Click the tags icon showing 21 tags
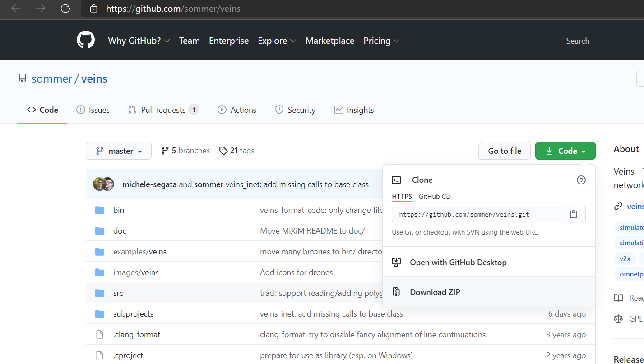The width and height of the screenshot is (644, 364). (x=223, y=151)
